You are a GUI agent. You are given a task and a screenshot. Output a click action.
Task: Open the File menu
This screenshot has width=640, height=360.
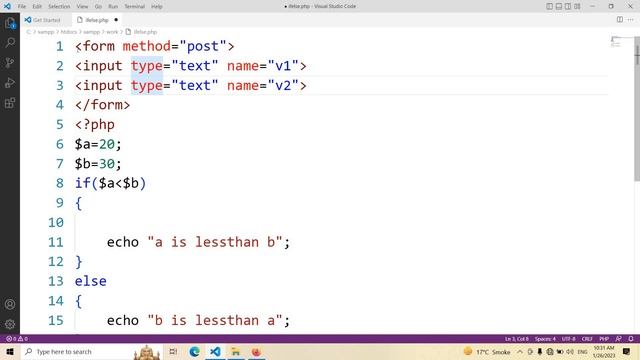22,7
